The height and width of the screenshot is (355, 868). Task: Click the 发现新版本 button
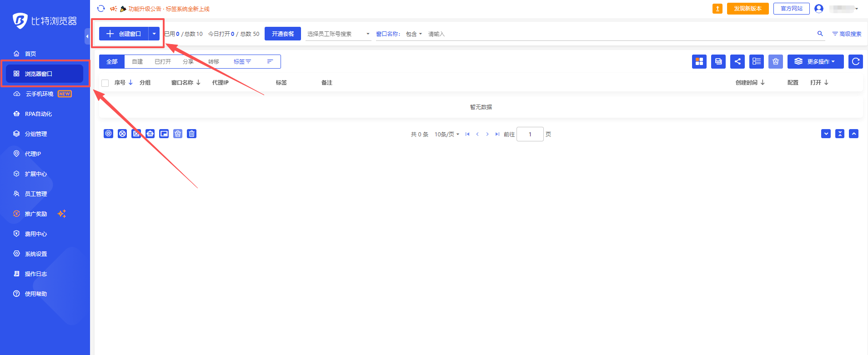coord(748,9)
